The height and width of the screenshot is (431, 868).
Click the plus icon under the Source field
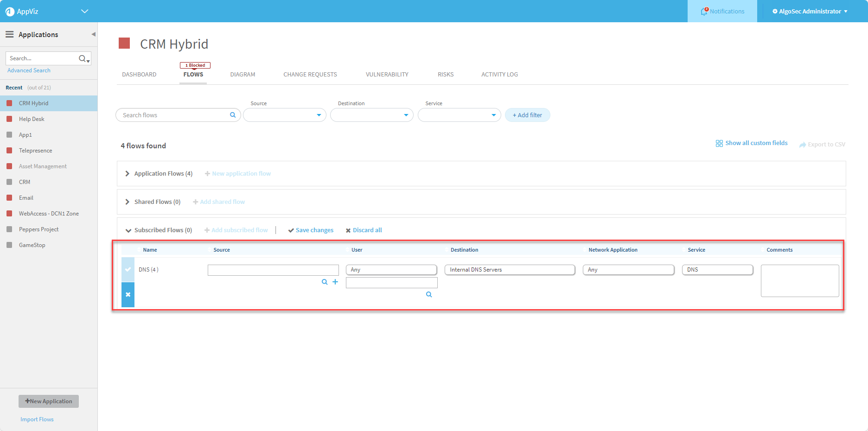pyautogui.click(x=335, y=282)
